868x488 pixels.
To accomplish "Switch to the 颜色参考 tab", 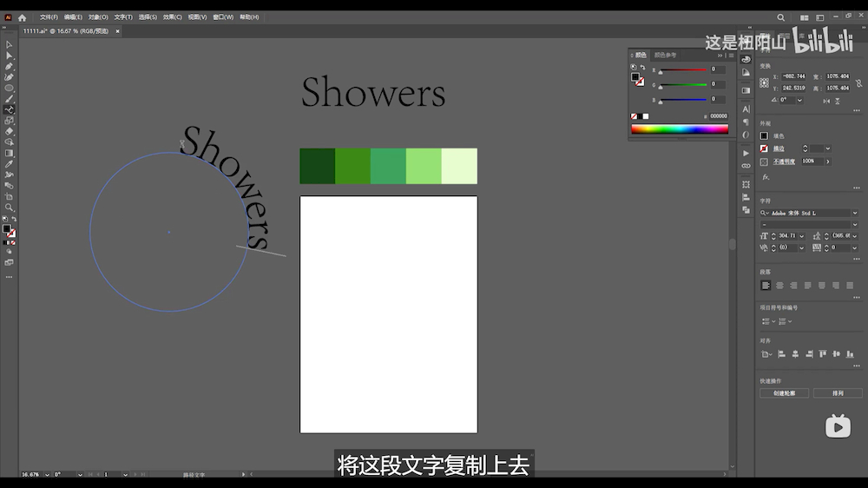I will click(x=666, y=55).
